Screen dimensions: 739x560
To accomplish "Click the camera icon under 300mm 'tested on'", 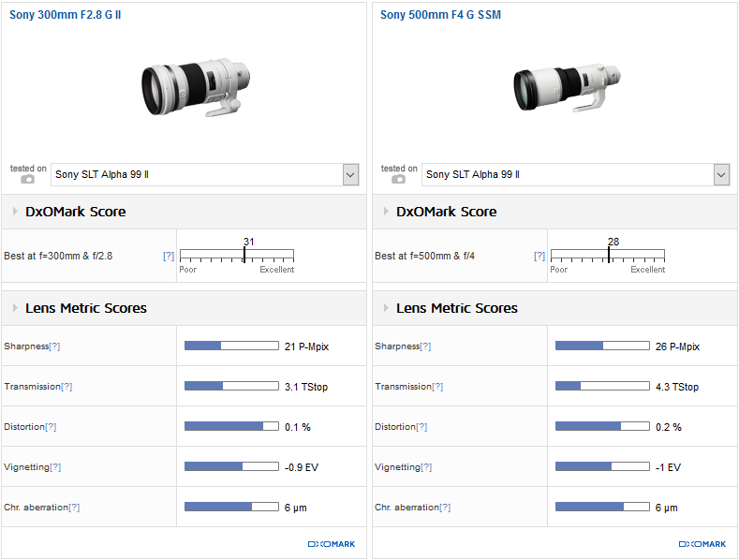I will [27, 179].
